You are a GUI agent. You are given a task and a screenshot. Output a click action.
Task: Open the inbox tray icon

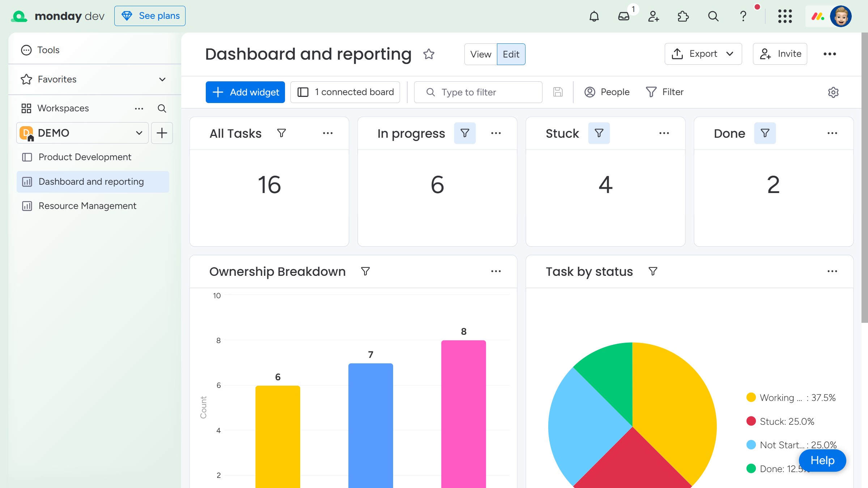coord(624,16)
